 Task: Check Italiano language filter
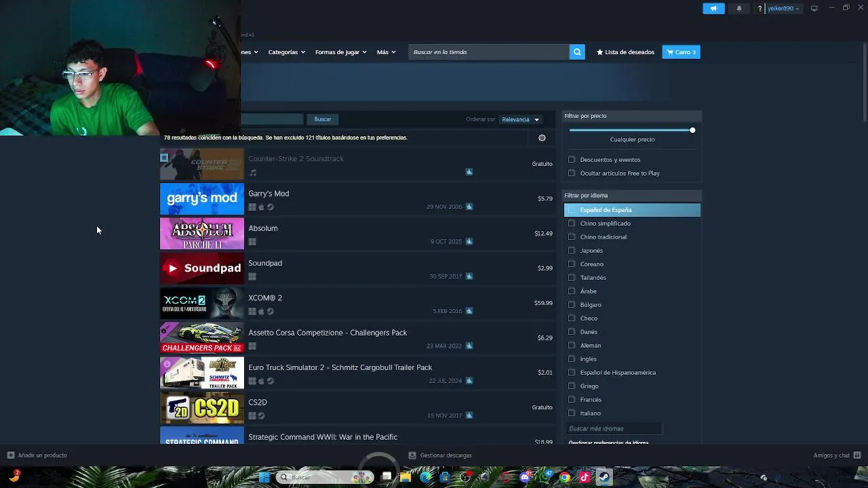pyautogui.click(x=572, y=413)
